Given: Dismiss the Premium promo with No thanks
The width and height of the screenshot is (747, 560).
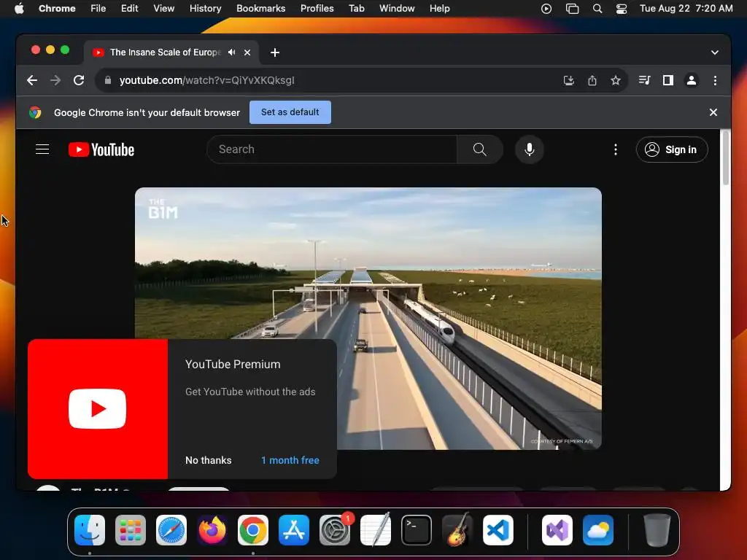Looking at the screenshot, I should click(208, 461).
